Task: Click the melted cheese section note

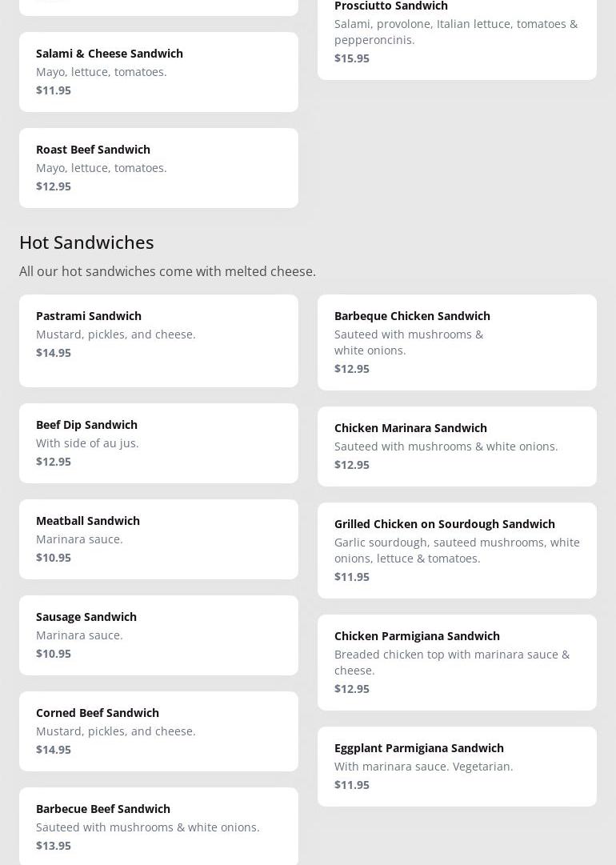Action: coord(167,271)
